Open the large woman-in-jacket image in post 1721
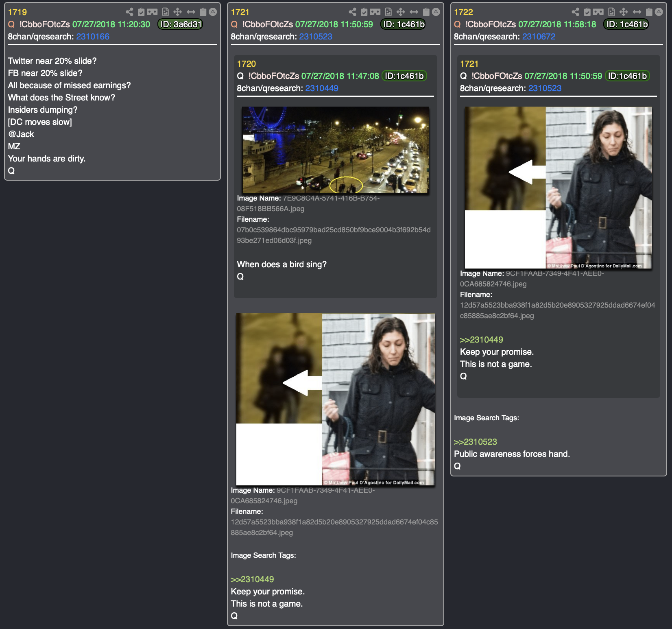This screenshot has width=672, height=629. [x=336, y=400]
